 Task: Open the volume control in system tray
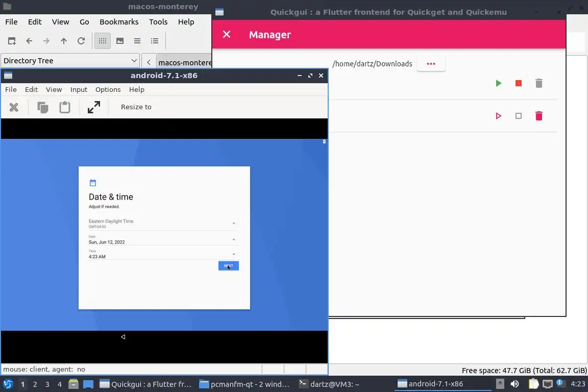514,384
